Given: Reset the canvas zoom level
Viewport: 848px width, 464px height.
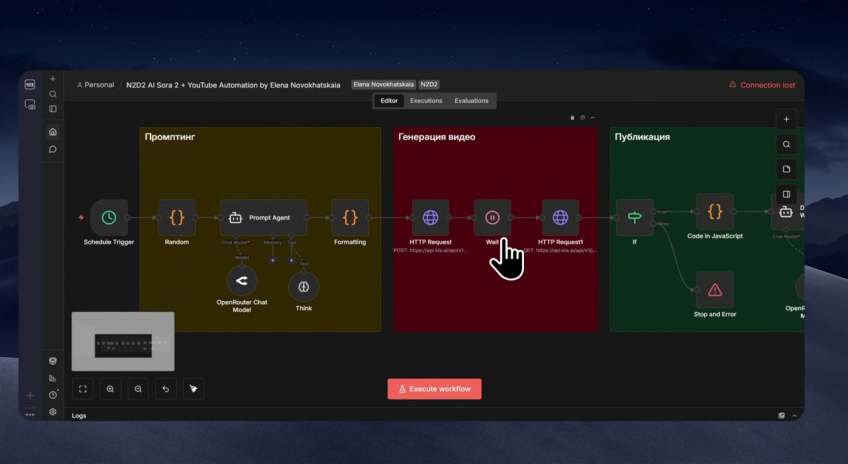Looking at the screenshot, I should coord(165,389).
